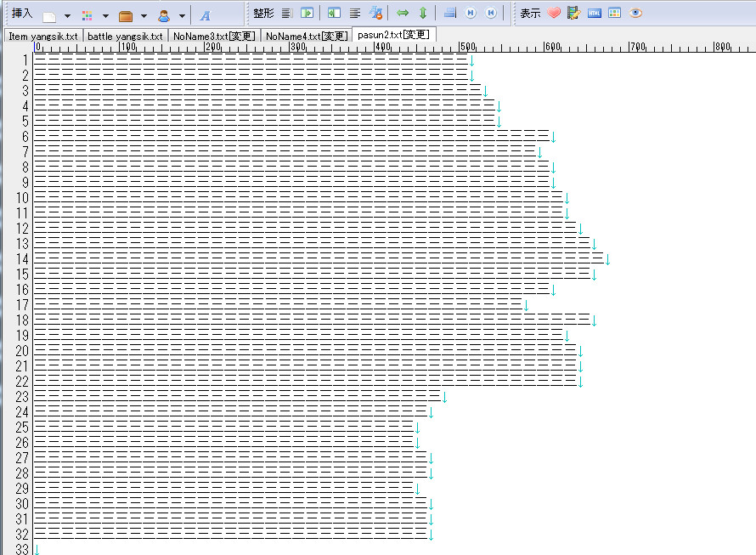The width and height of the screenshot is (756, 555).
Task: Click the blank page insert icon
Action: click(x=50, y=14)
